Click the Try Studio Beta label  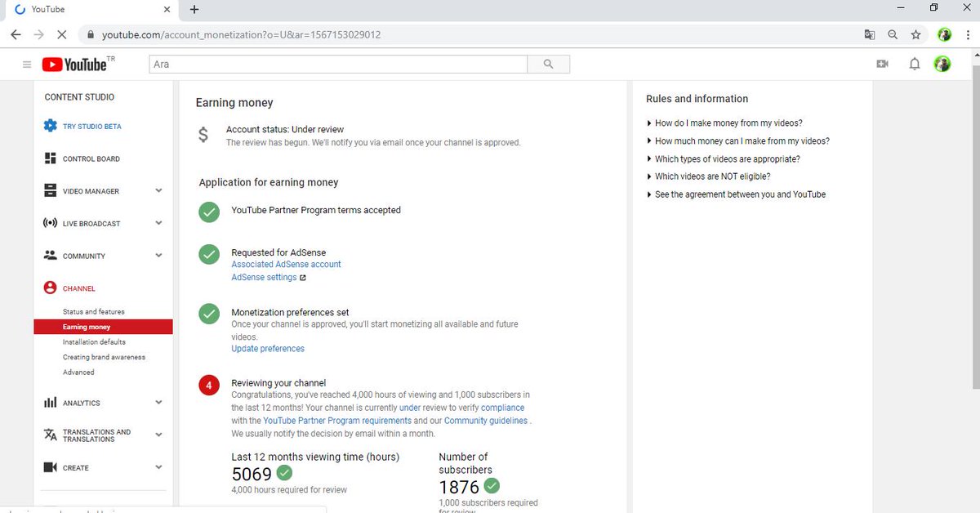point(92,127)
